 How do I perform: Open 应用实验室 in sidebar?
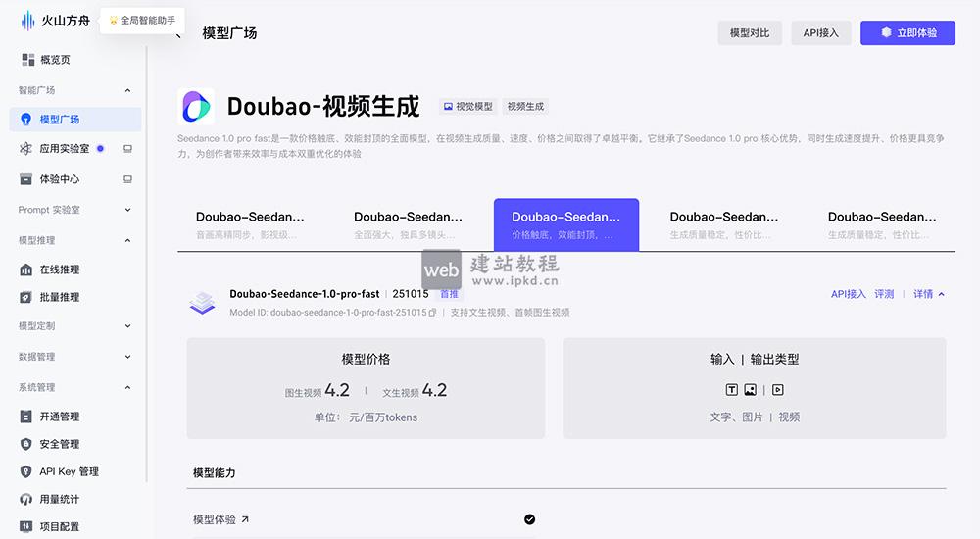[65, 148]
